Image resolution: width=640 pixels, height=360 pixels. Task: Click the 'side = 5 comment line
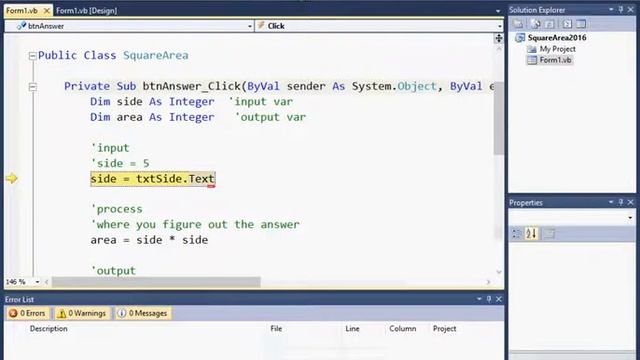point(120,163)
